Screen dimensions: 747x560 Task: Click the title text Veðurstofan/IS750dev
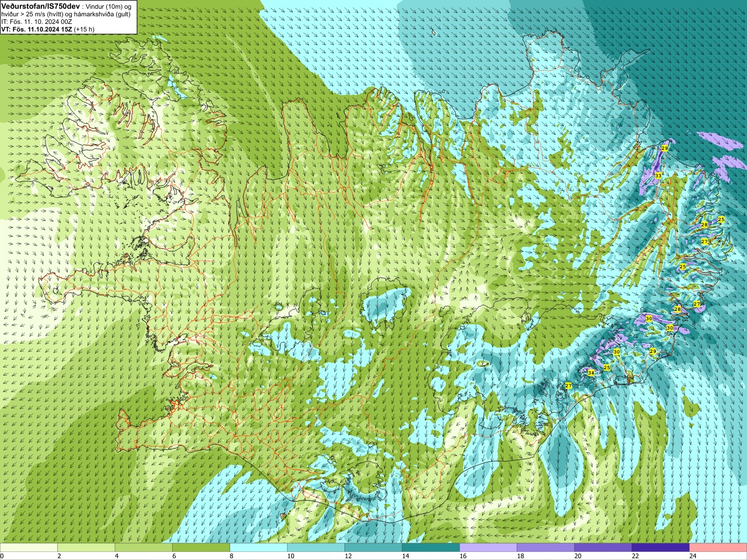coord(41,5)
